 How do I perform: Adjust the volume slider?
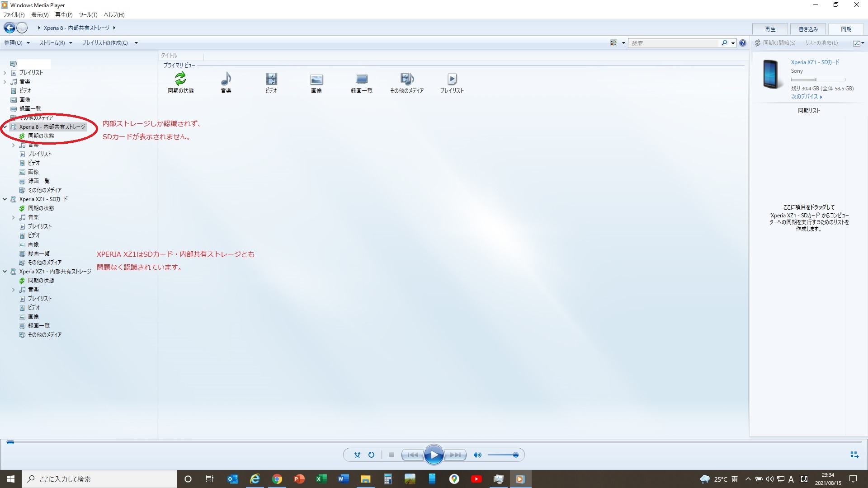click(503, 455)
